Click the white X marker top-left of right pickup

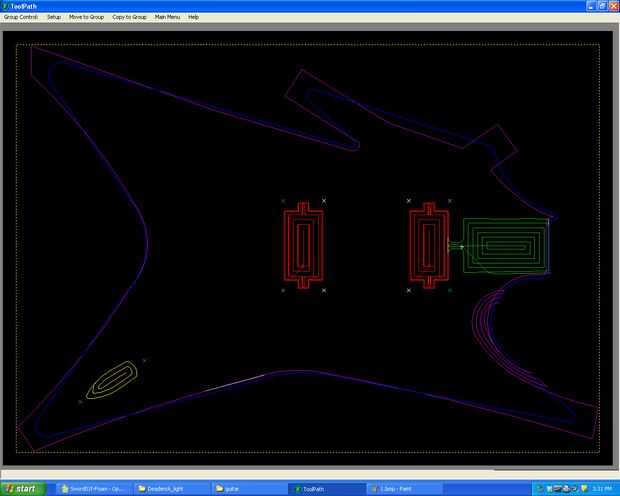click(x=408, y=201)
